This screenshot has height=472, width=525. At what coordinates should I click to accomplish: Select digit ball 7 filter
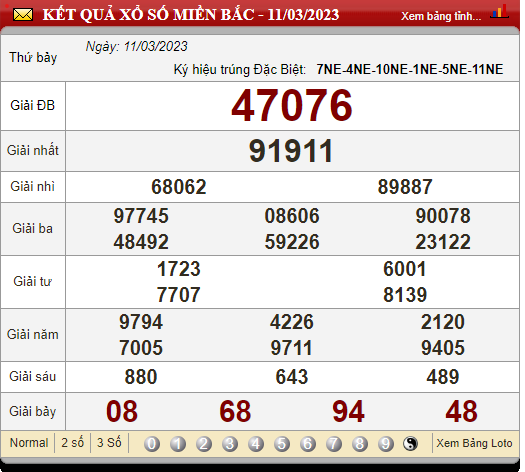click(x=334, y=444)
